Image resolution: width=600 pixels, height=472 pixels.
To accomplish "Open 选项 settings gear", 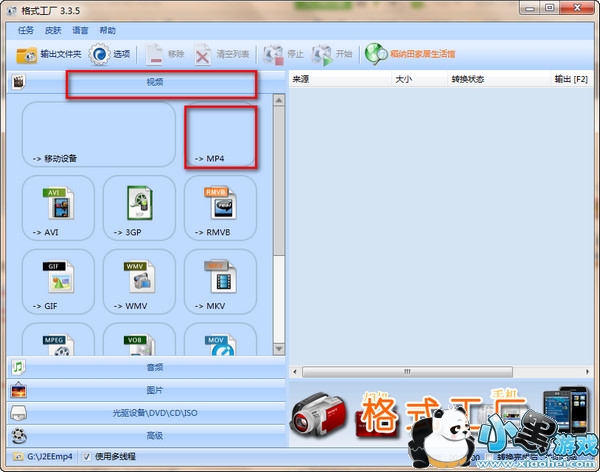I will pyautogui.click(x=109, y=54).
